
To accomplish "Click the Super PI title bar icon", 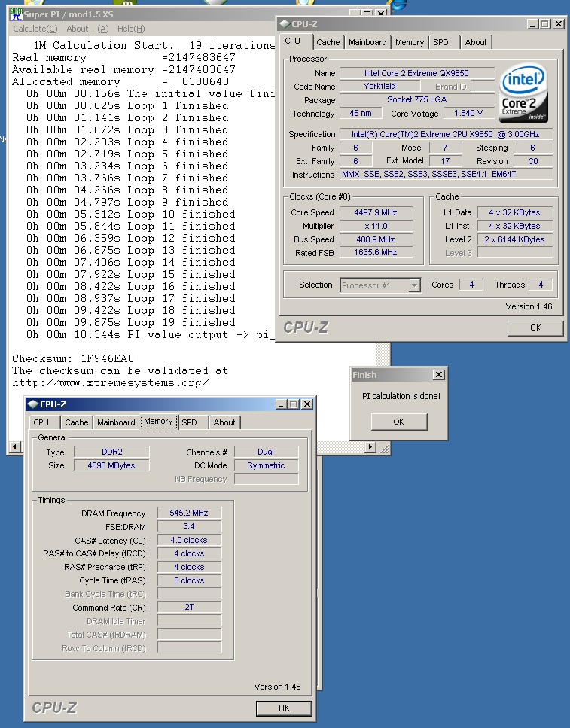I will point(16,14).
